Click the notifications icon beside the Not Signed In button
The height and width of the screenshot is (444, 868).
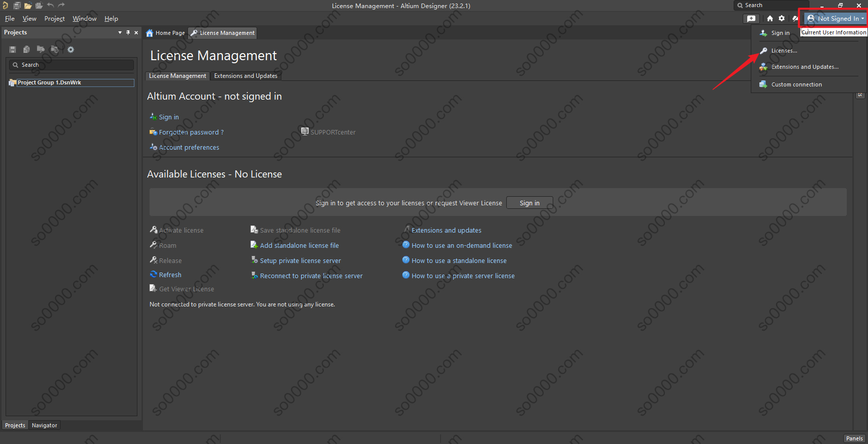pyautogui.click(x=795, y=18)
